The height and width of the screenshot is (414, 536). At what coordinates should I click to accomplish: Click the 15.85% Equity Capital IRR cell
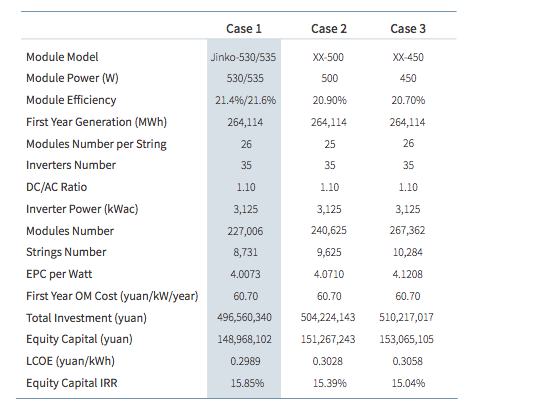(x=247, y=383)
